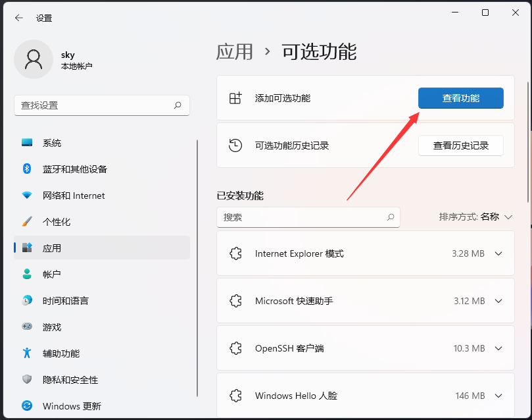Image resolution: width=532 pixels, height=420 pixels.
Task: Navigate to 帐户 in the sidebar
Action: coord(26,275)
